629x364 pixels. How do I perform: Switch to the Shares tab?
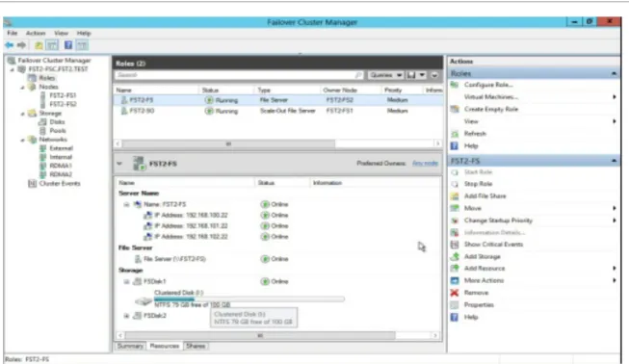click(x=196, y=346)
